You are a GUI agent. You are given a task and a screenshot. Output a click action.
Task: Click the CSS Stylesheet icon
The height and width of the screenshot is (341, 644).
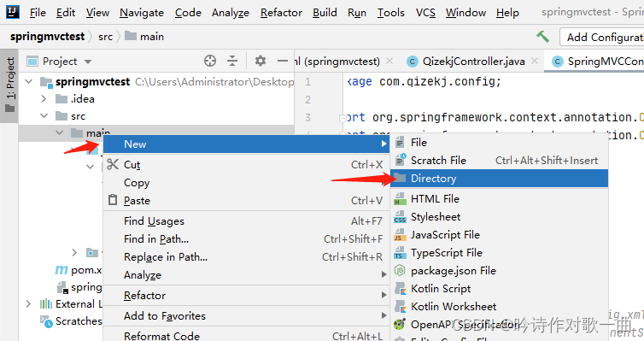(x=400, y=217)
